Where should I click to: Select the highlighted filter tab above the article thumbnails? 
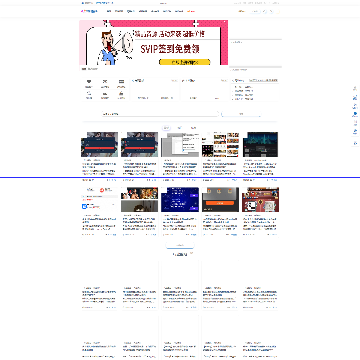(x=167, y=128)
